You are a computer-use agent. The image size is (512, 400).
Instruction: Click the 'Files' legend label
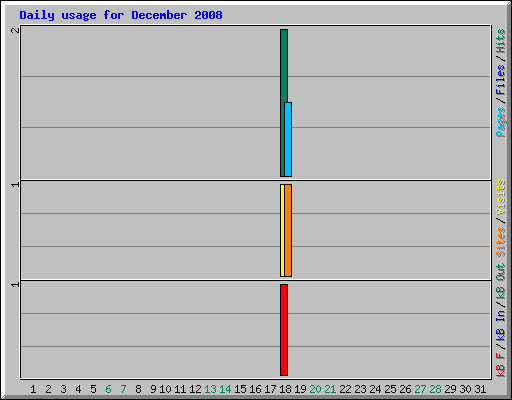coord(500,80)
